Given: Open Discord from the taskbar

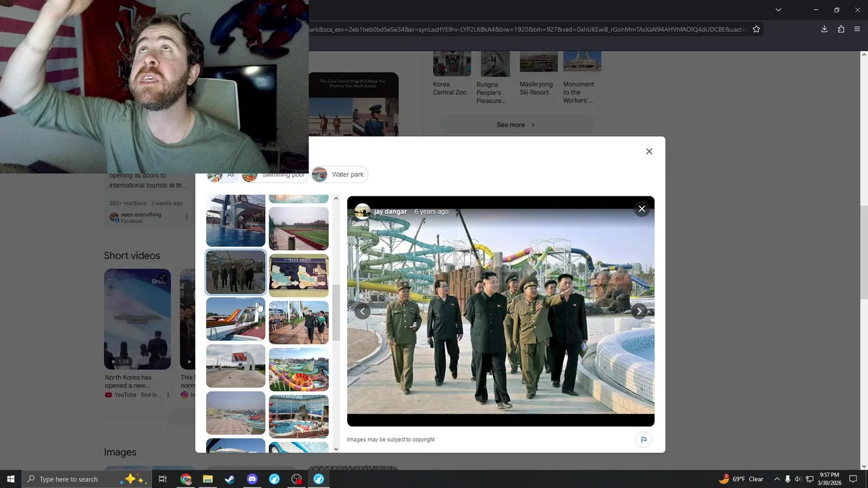Looking at the screenshot, I should click(252, 479).
